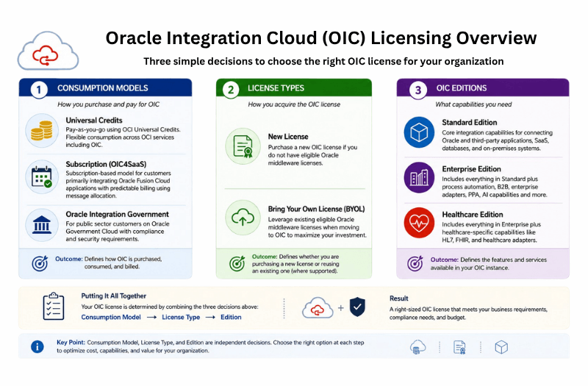Click the Universal Credits heading

point(94,121)
